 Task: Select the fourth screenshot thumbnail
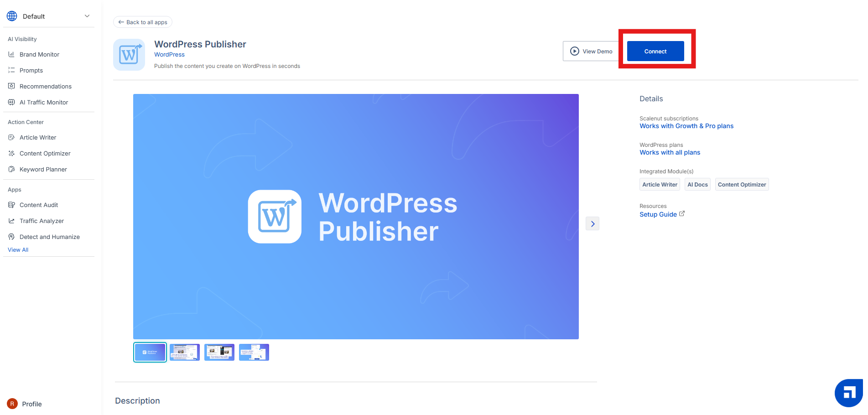[254, 352]
